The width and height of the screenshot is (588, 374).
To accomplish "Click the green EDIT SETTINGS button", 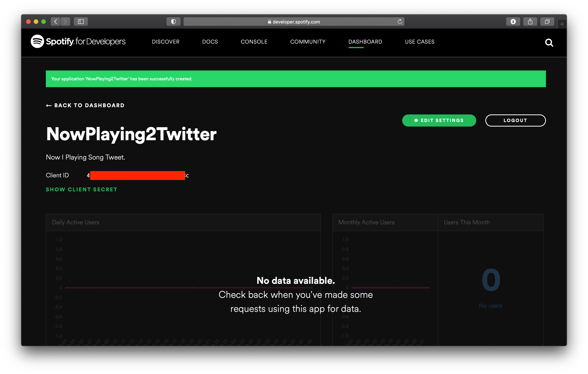I will pos(439,120).
